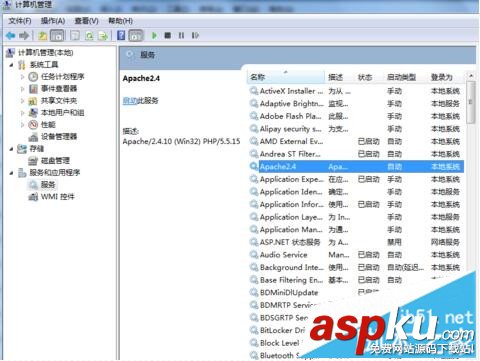Expand the 任务计划程序 node arrow
The width and height of the screenshot is (480, 361).
pyautogui.click(x=22, y=77)
